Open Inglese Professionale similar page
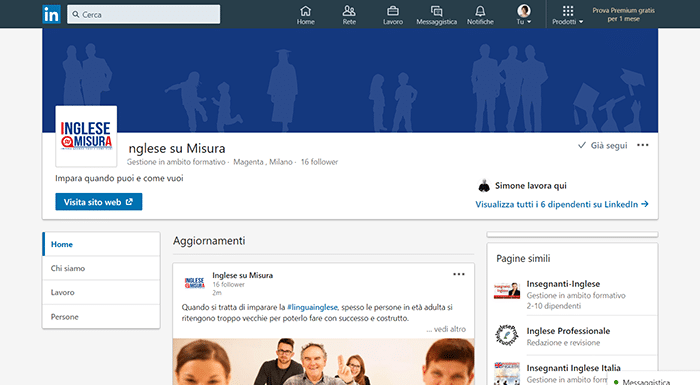 pos(568,331)
